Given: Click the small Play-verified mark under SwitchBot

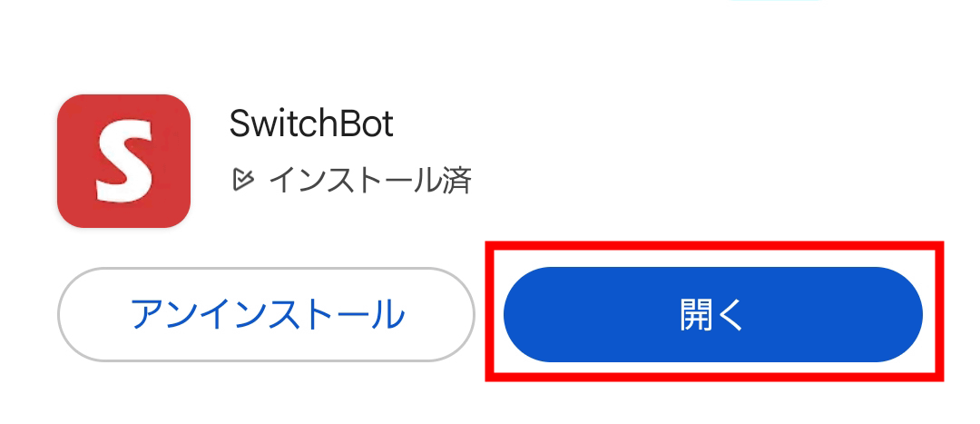Looking at the screenshot, I should (x=242, y=180).
